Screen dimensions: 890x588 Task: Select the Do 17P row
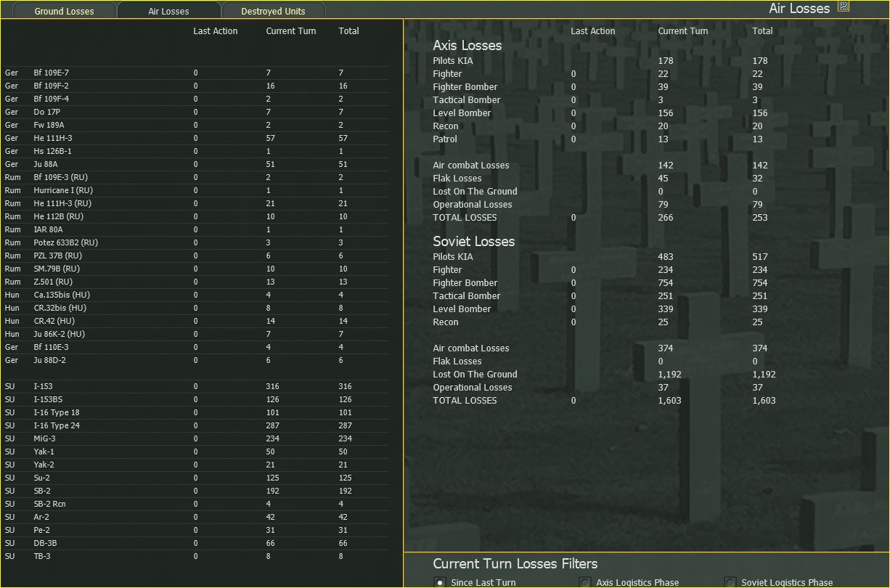pyautogui.click(x=196, y=112)
